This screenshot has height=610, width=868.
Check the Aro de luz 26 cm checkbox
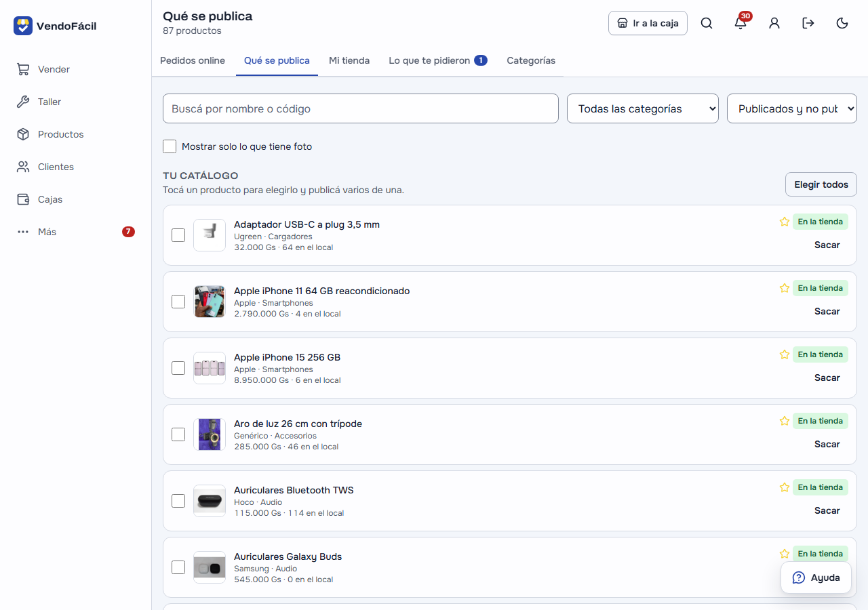178,434
